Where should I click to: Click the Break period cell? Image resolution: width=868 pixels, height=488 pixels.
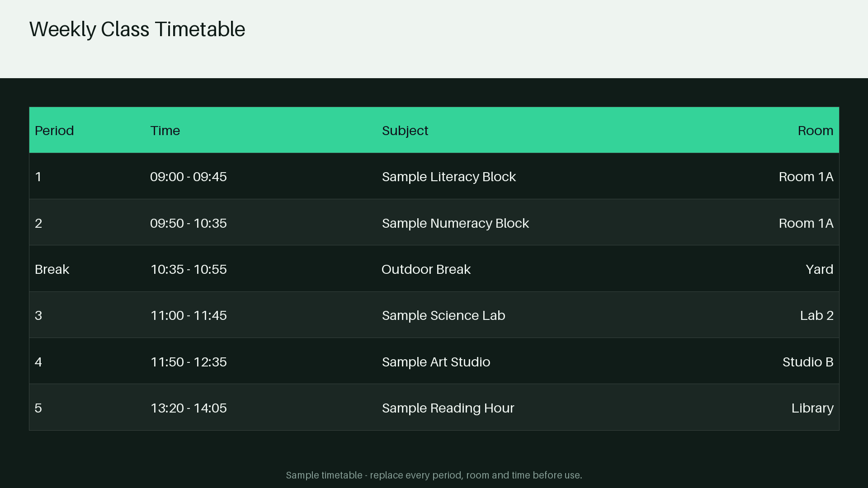(x=52, y=269)
